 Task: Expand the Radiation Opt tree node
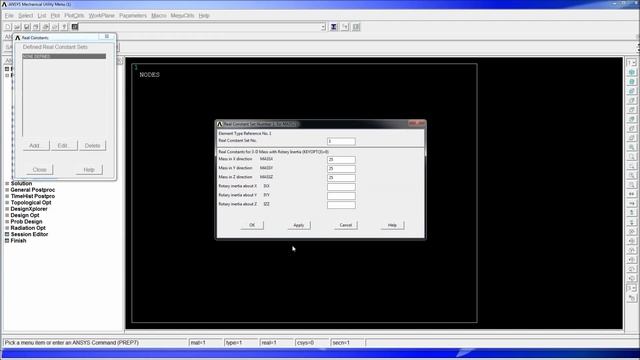(7, 228)
